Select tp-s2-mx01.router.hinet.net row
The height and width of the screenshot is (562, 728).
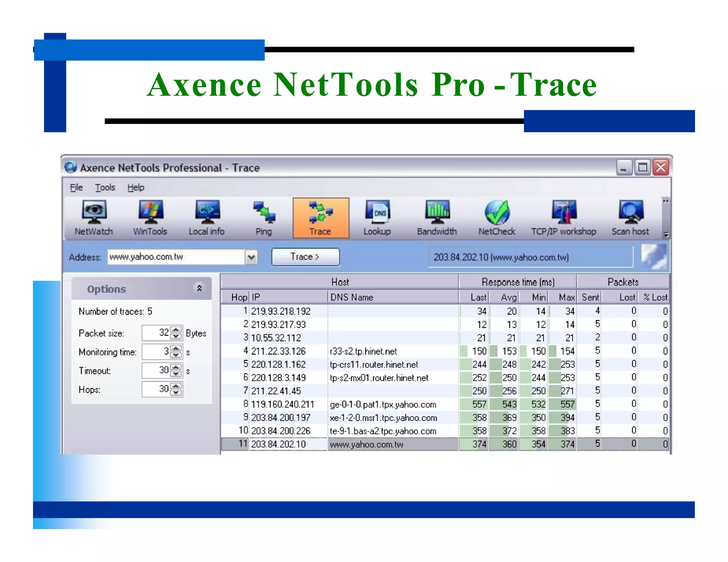(x=445, y=378)
